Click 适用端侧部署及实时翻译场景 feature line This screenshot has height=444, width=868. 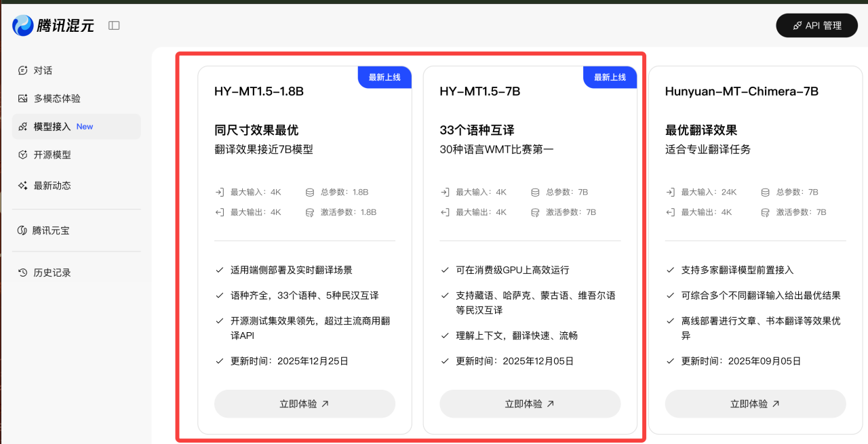(292, 270)
